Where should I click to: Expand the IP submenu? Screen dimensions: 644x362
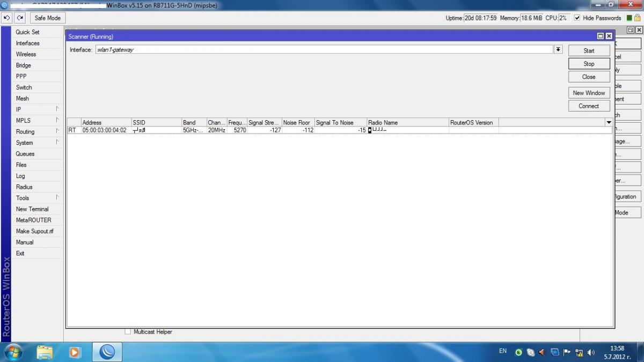[36, 109]
